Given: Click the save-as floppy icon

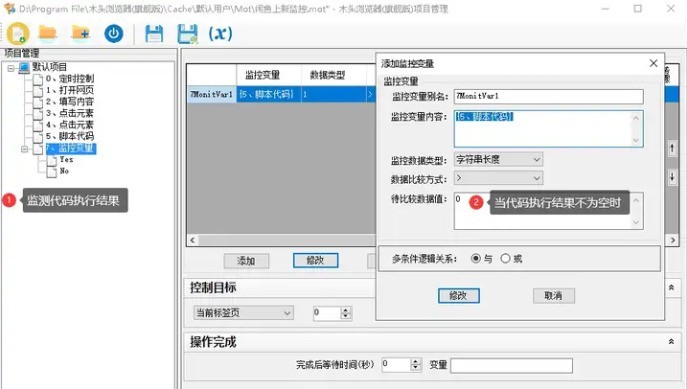Looking at the screenshot, I should click(x=188, y=34).
